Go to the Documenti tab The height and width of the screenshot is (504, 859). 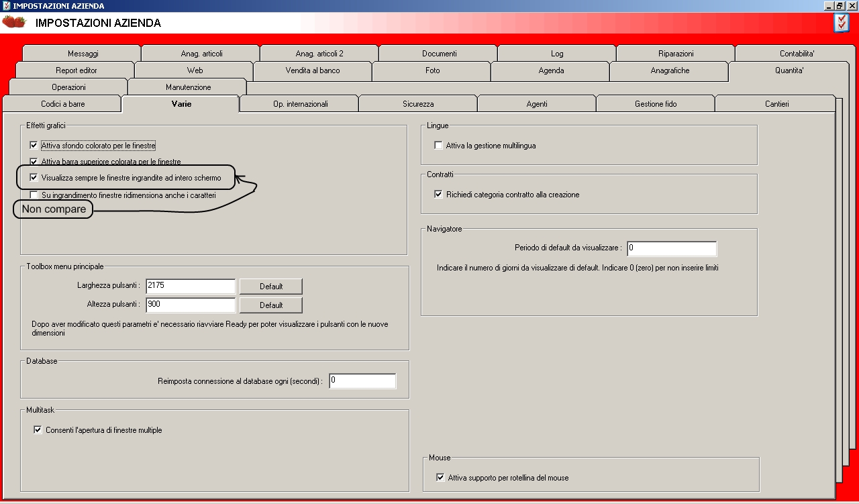(x=438, y=54)
